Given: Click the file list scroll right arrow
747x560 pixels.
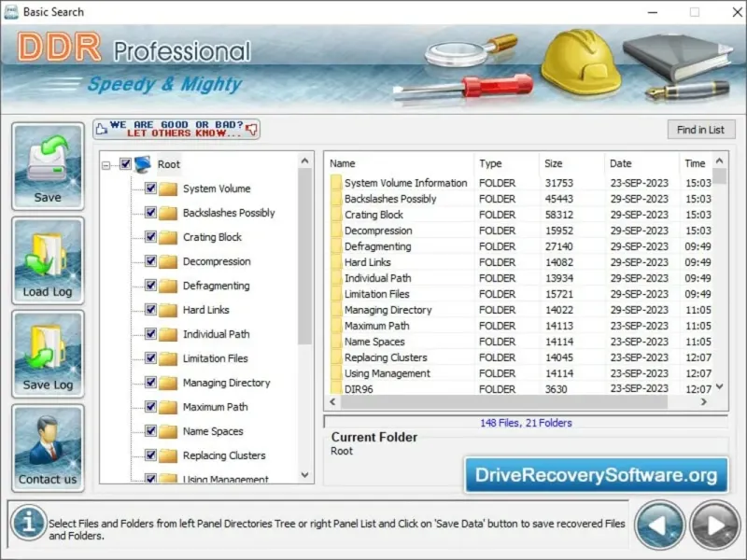Looking at the screenshot, I should pos(704,401).
